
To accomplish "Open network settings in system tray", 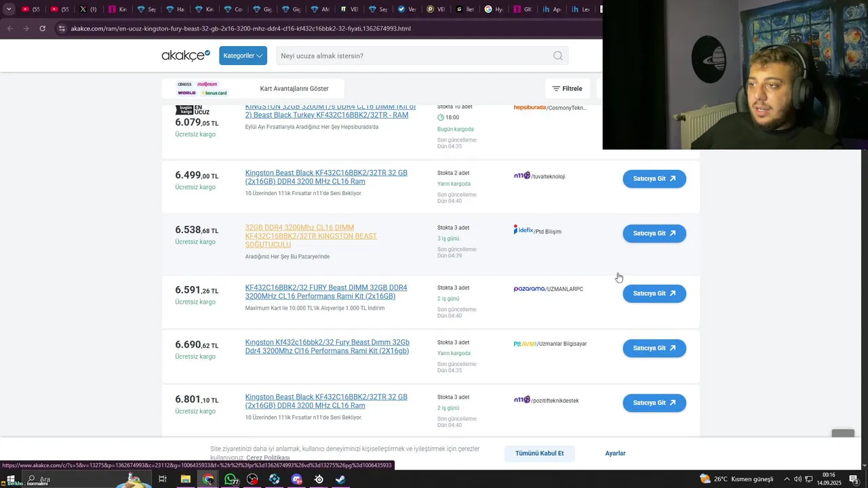I will point(809,479).
